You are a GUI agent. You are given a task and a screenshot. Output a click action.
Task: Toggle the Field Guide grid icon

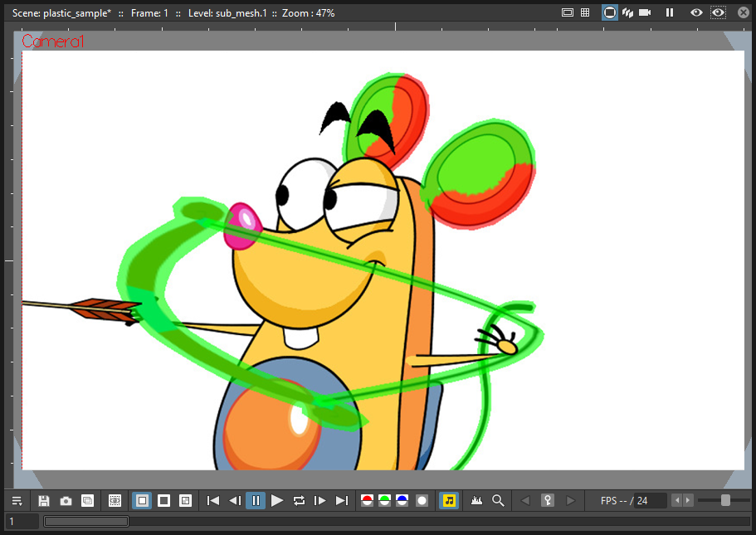tap(585, 12)
